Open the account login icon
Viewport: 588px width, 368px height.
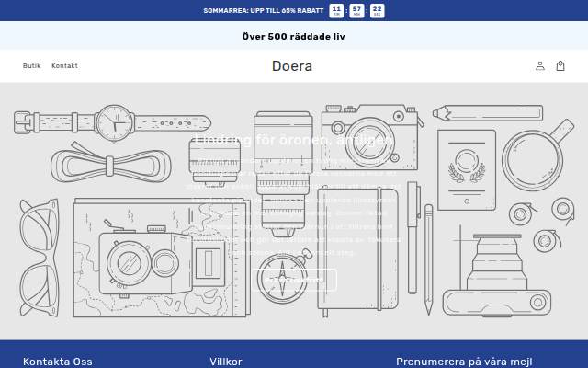540,66
